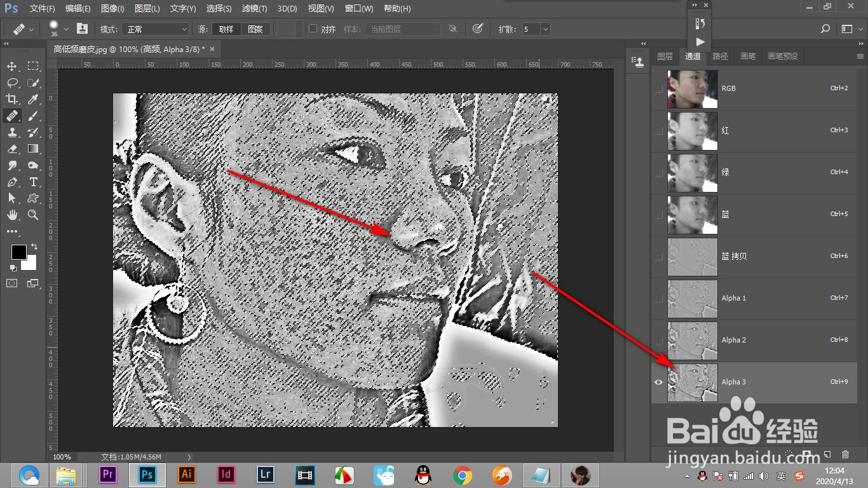
Task: Show the Alpha 2 channel visibility
Action: [658, 340]
